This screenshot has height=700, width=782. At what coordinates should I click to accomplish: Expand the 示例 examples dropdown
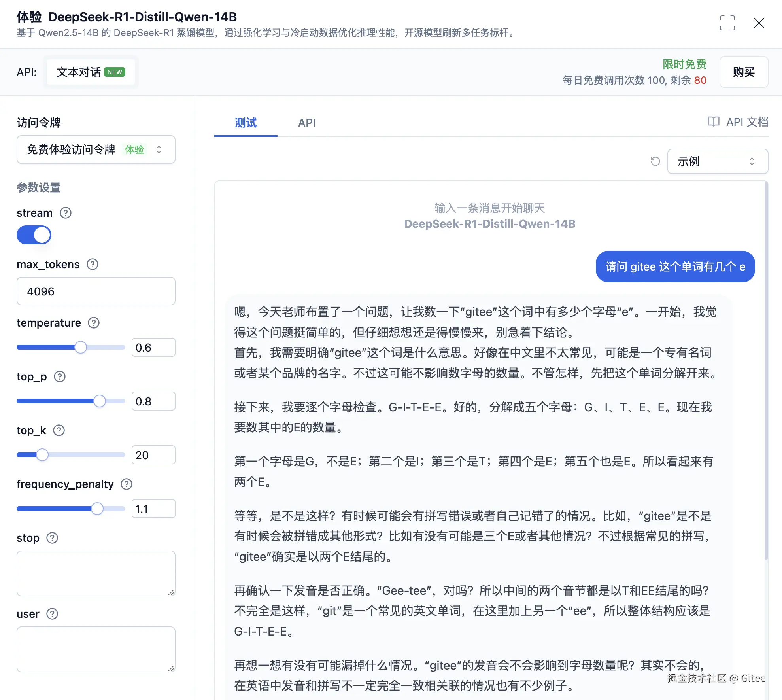pos(717,161)
